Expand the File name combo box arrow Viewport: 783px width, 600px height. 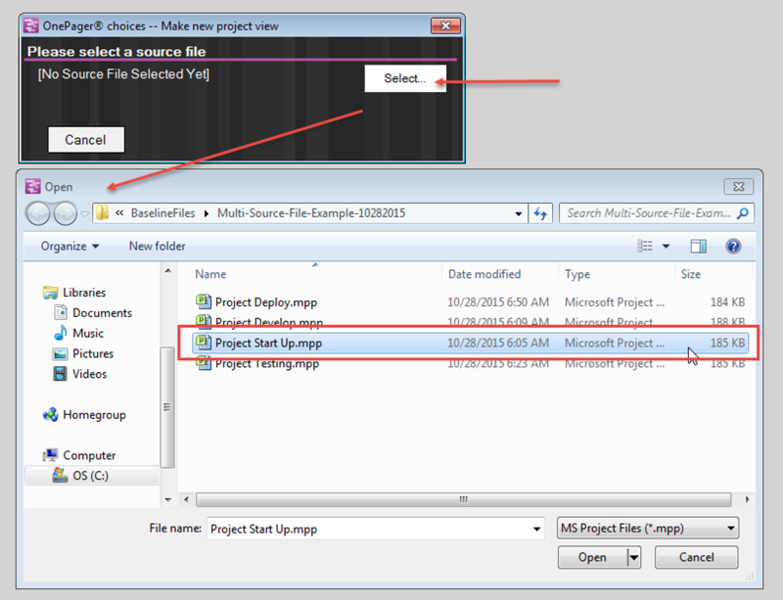(538, 529)
